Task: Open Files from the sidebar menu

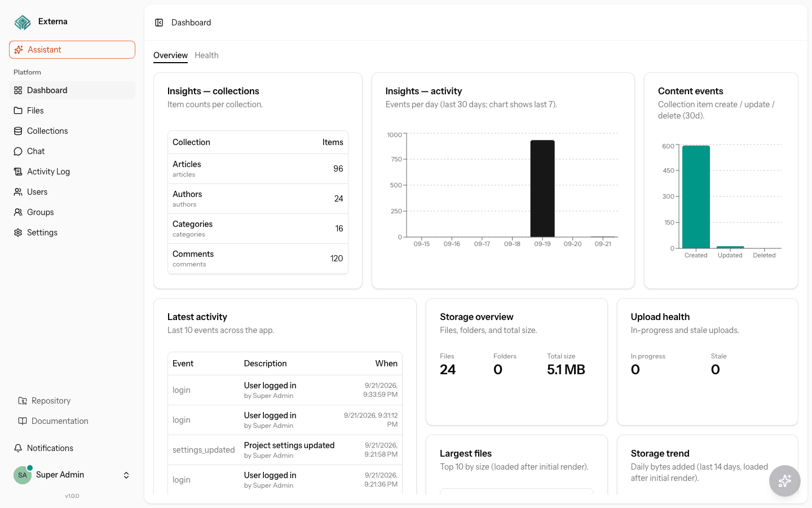Action: pyautogui.click(x=72, y=111)
